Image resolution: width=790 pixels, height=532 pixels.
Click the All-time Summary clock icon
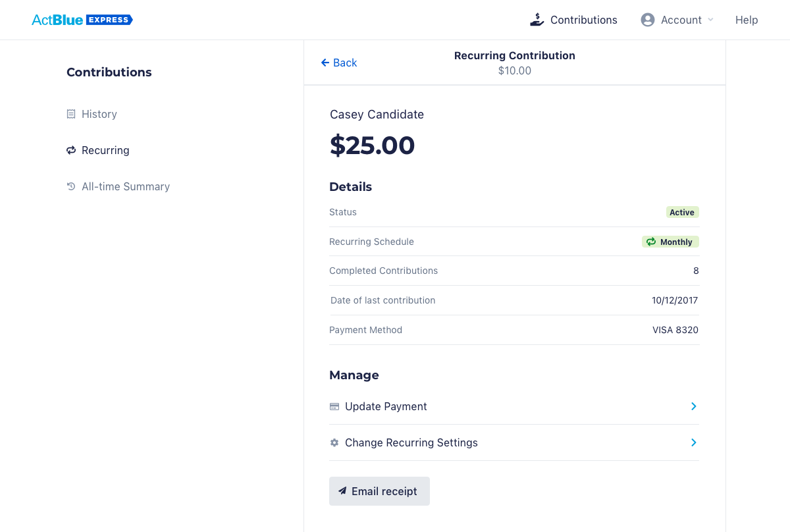[71, 186]
